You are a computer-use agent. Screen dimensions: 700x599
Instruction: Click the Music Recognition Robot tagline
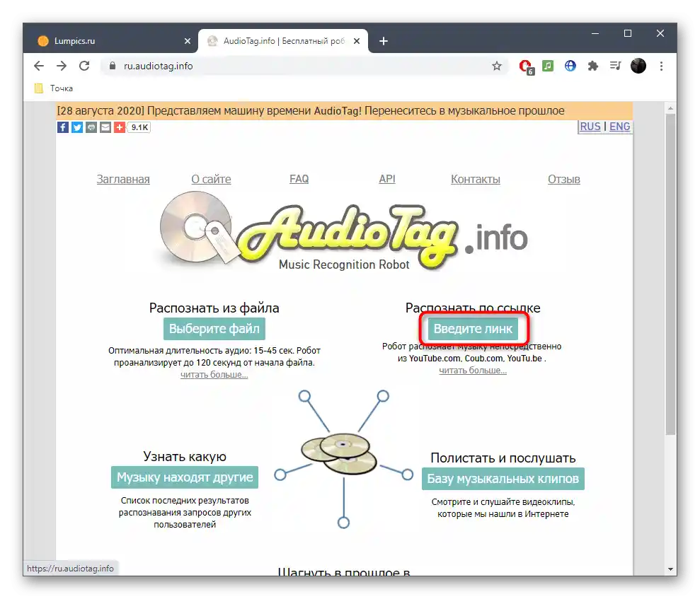[344, 264]
